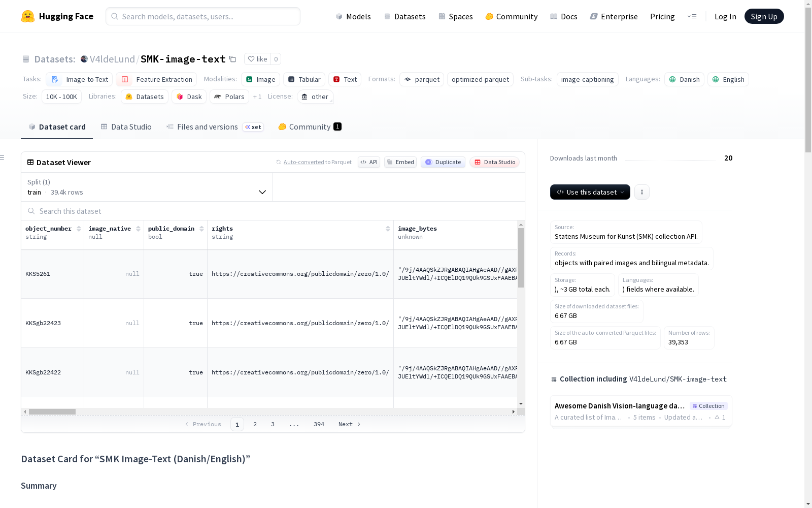Expand the +1 more libraries
Viewport: 812px width, 508px height.
257,97
